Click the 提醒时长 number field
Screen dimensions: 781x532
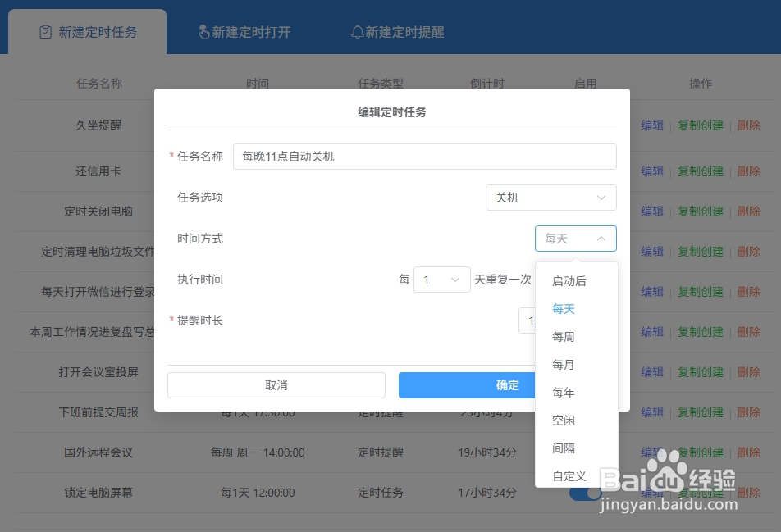click(527, 321)
